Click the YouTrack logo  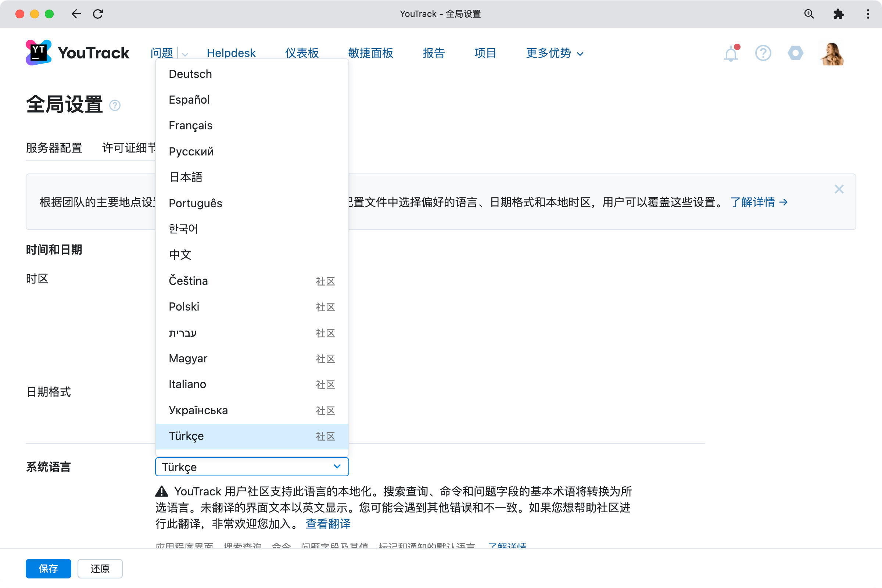78,53
